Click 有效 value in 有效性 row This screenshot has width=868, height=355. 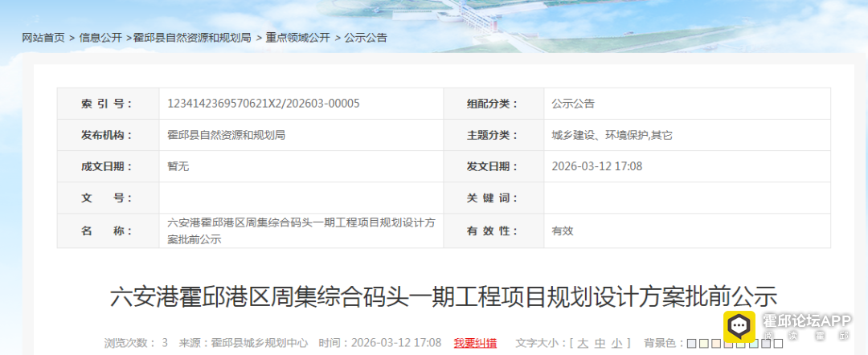point(563,231)
